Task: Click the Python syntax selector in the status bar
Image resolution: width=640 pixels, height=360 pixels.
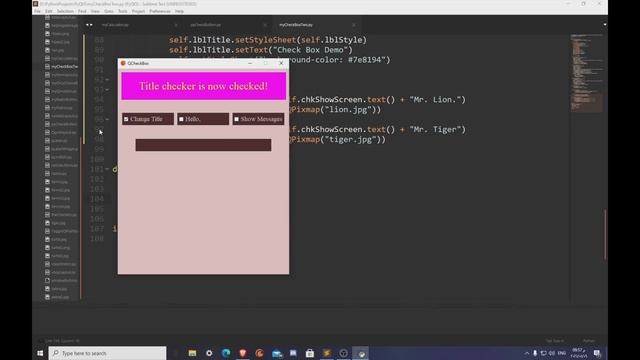Action: [x=589, y=341]
